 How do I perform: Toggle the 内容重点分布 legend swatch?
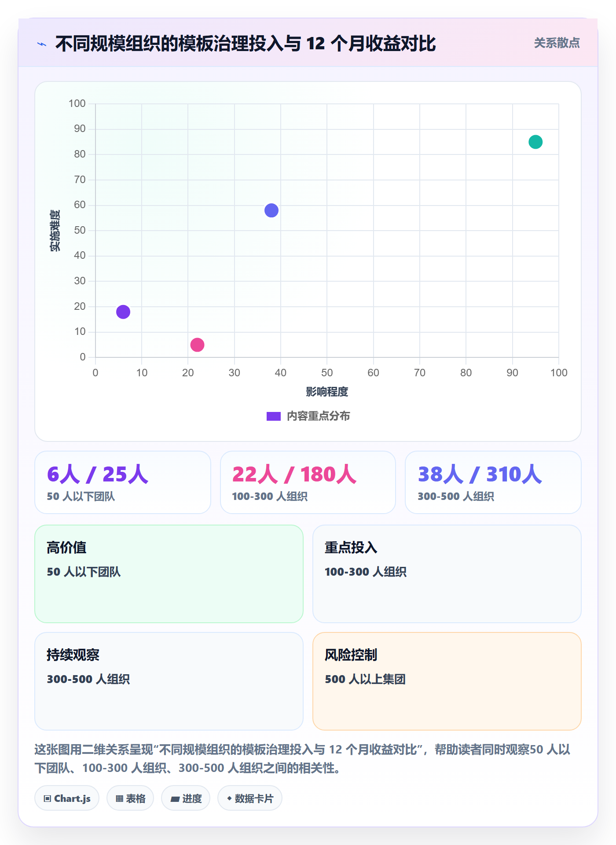coord(273,416)
